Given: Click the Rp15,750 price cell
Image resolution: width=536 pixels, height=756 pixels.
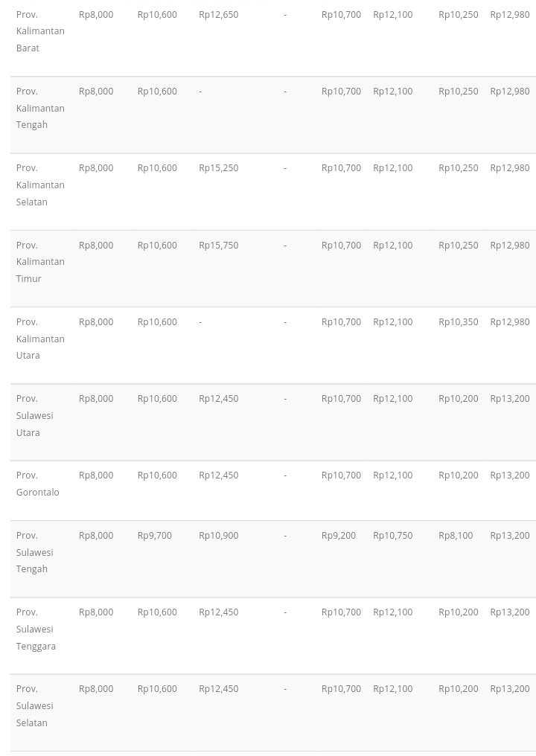Looking at the screenshot, I should tap(218, 246).
